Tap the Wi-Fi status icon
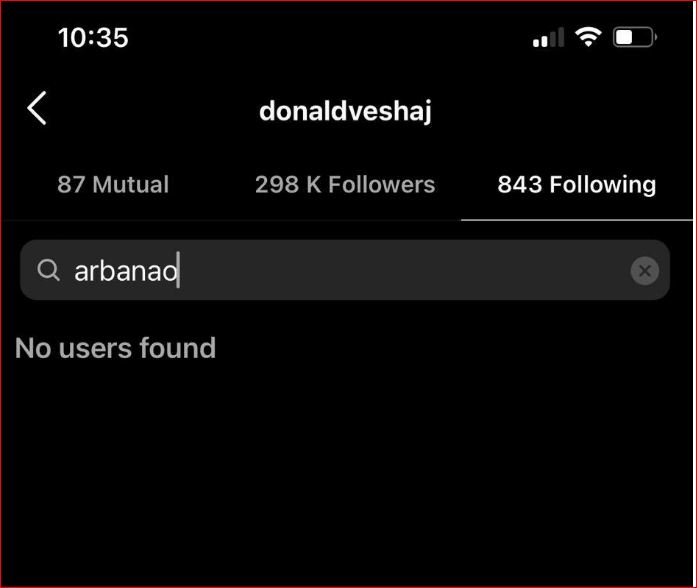Screen dimensions: 697x588 point(589,37)
